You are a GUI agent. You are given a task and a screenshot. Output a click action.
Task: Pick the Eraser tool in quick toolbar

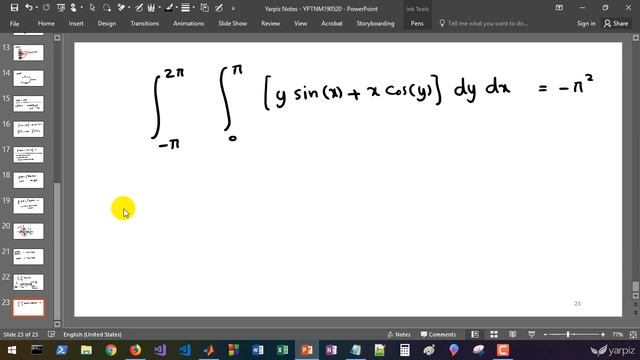click(x=121, y=8)
